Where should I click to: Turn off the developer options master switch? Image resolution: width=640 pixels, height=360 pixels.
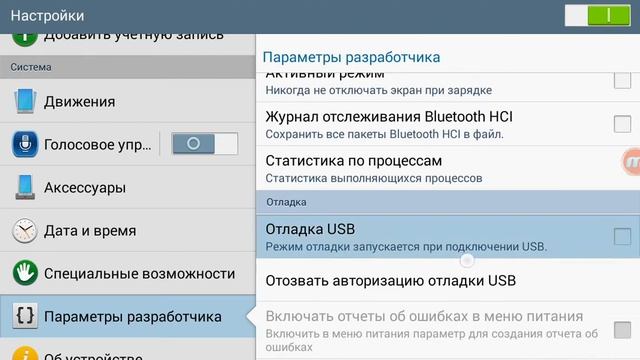pos(598,16)
